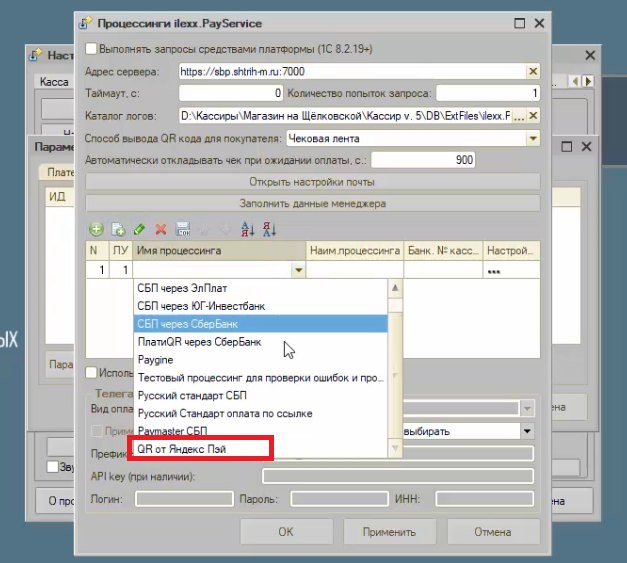This screenshot has width=627, height=563.
Task: Clear the log catalog path
Action: click(533, 116)
